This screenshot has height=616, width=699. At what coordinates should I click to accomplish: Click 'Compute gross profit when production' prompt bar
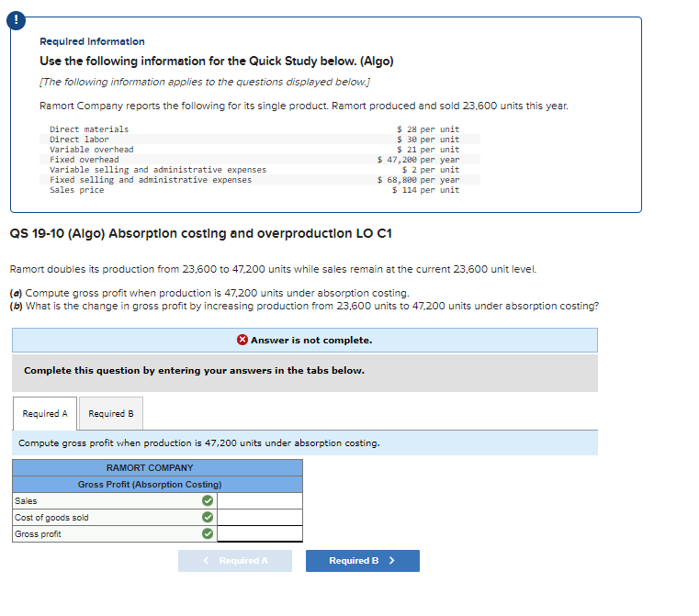coord(305,443)
